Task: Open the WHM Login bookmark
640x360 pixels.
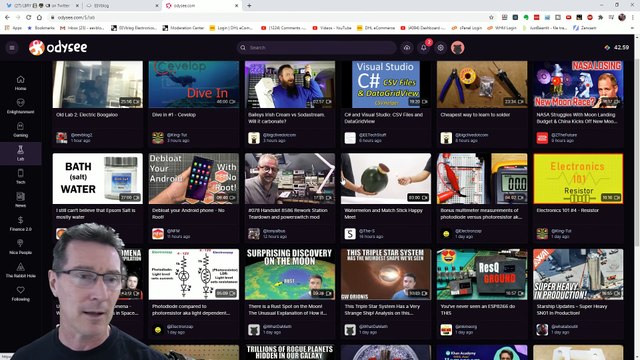Action: 502,28
